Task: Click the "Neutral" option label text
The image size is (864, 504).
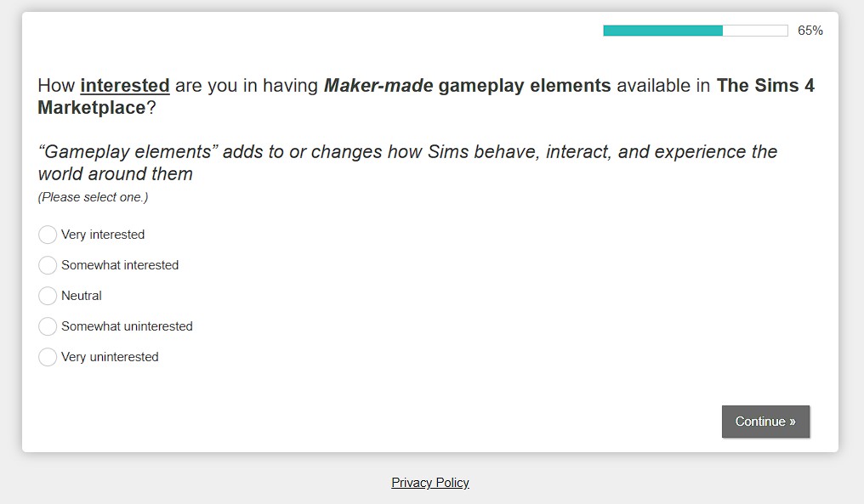Action: point(82,296)
